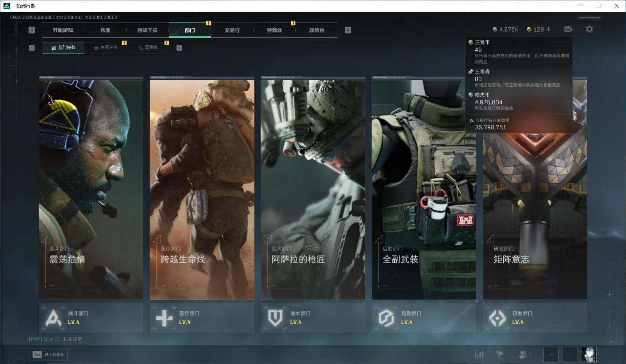Open the settings gear icon
This screenshot has height=364, width=626.
[589, 29]
